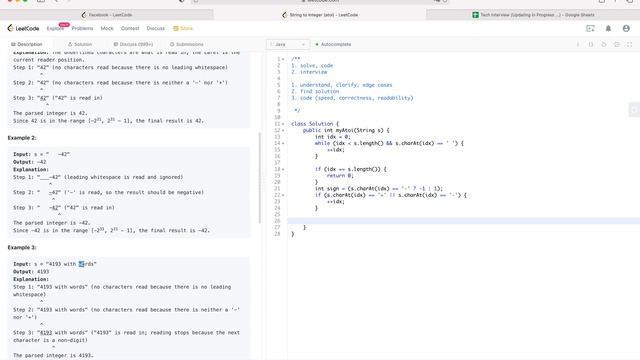Toggle the Autocomplete option
Screen dimensions: 640x360
333,44
